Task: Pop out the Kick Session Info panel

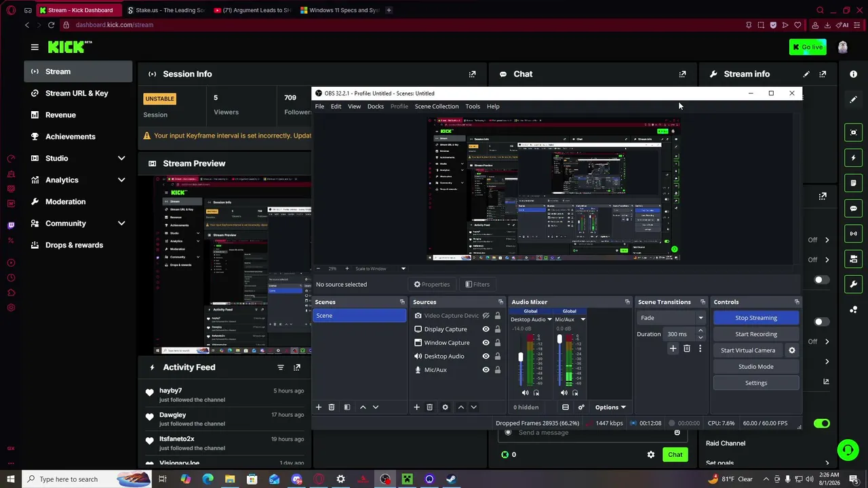Action: (x=473, y=74)
